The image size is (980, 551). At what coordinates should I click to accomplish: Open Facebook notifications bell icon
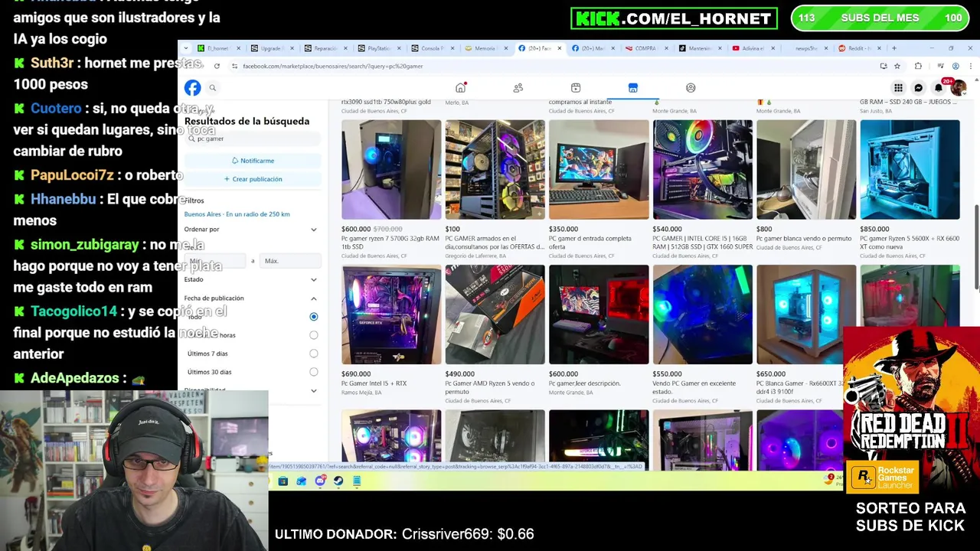tap(939, 88)
